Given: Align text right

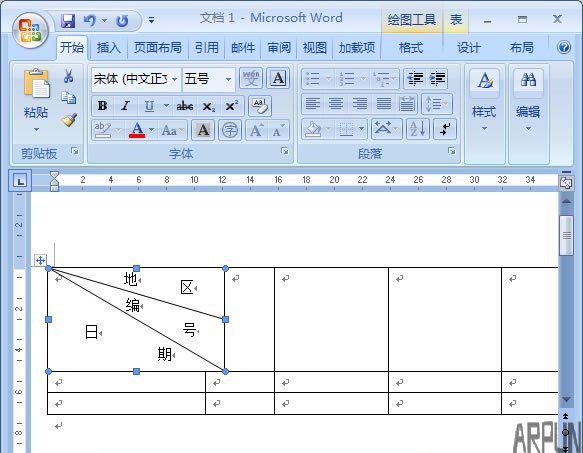Looking at the screenshot, I should point(360,104).
